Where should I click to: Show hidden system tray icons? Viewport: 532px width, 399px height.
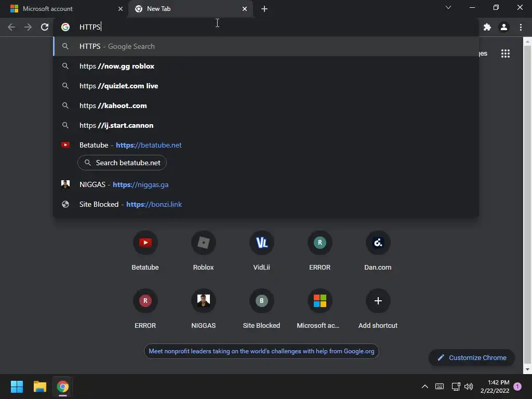[x=424, y=387]
